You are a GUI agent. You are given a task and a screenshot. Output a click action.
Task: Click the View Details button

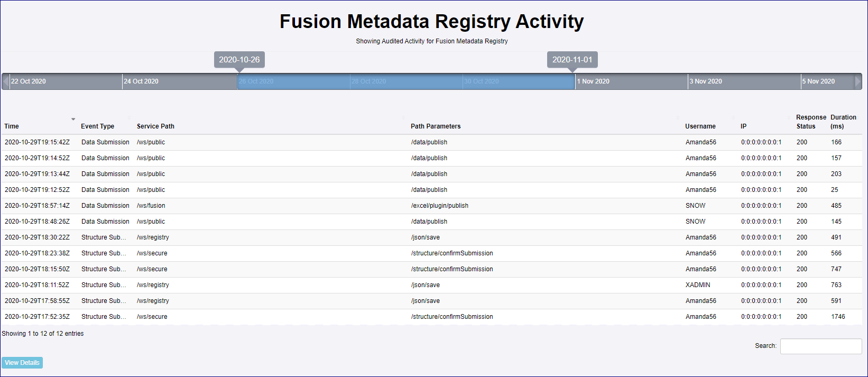[22, 363]
